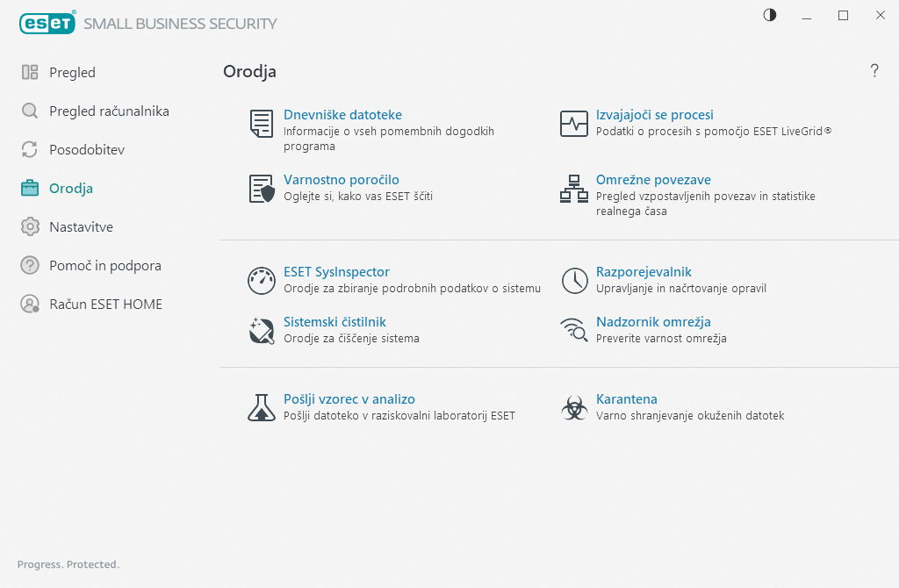Open the help question mark
Image resolution: width=899 pixels, height=588 pixels.
874,71
